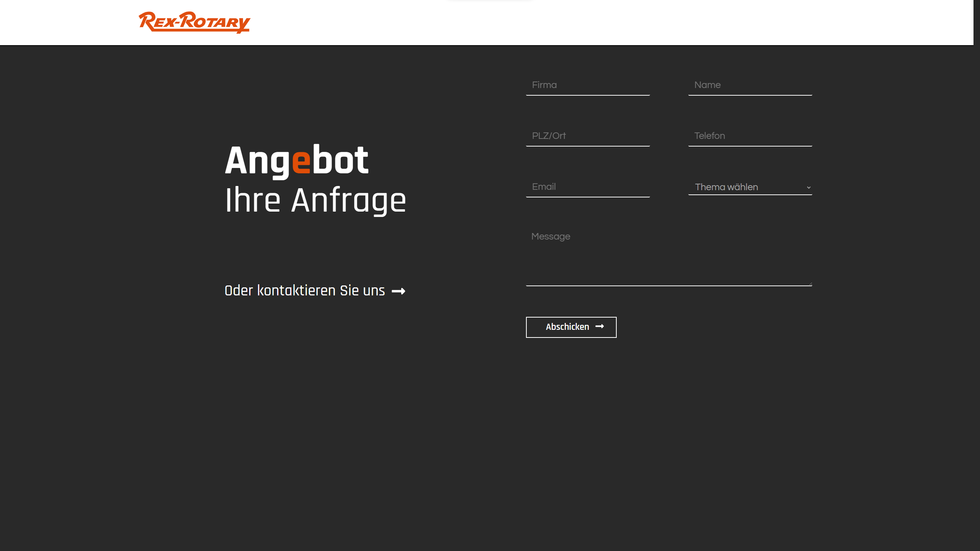This screenshot has width=980, height=551.
Task: Focus the Firma input field
Action: click(588, 85)
